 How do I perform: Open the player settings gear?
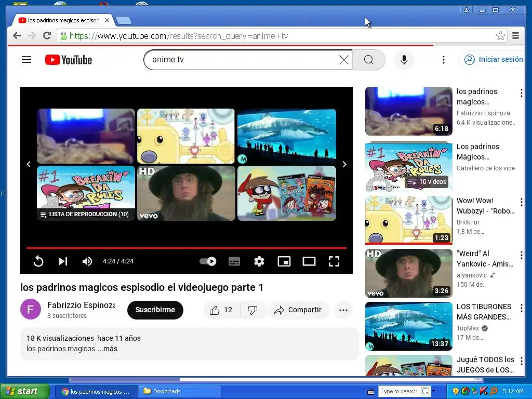coord(259,261)
